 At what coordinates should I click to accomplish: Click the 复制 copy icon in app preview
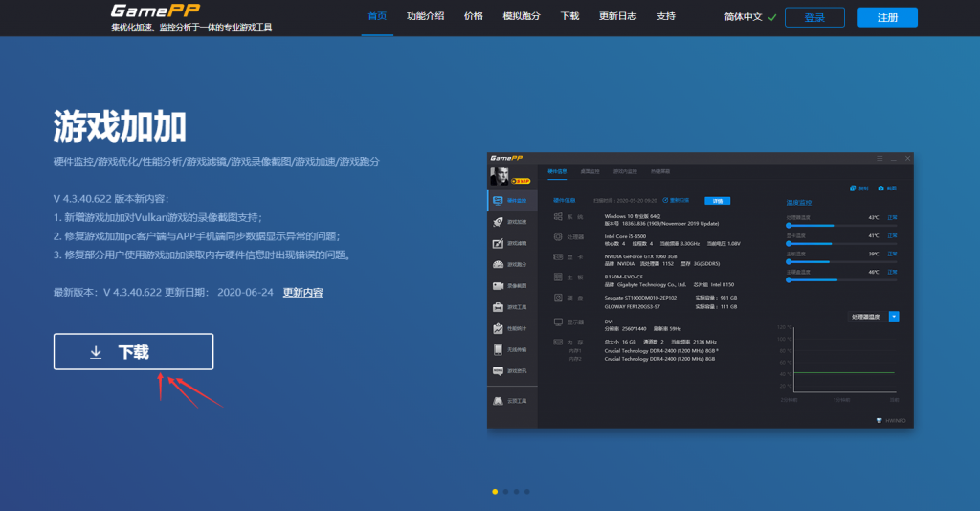853,188
